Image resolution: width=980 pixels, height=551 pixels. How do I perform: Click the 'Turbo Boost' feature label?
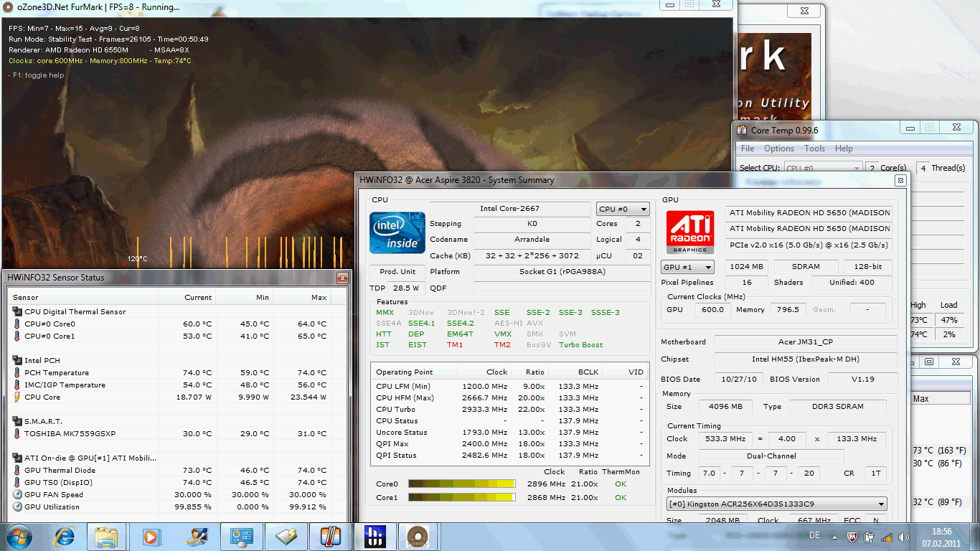(581, 345)
